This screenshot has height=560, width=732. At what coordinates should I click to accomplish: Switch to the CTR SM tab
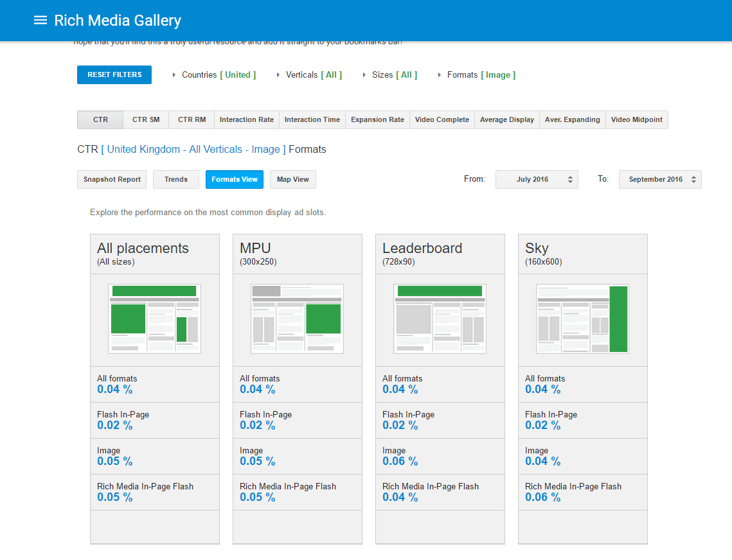[145, 119]
